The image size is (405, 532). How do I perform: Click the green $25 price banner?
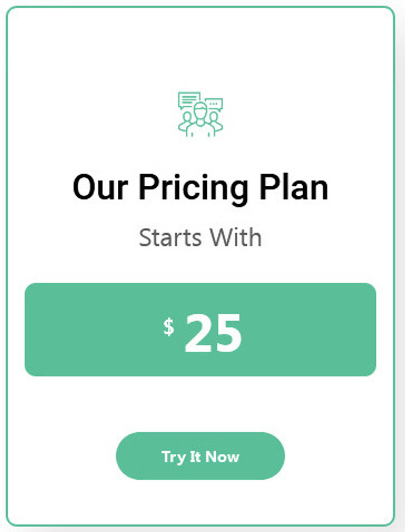pyautogui.click(x=201, y=328)
